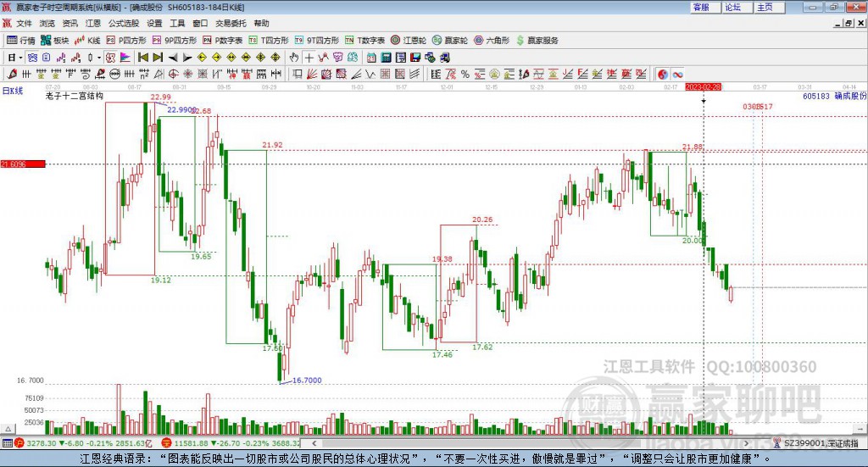
Task: Open the 9T四方形 tool
Action: point(317,41)
